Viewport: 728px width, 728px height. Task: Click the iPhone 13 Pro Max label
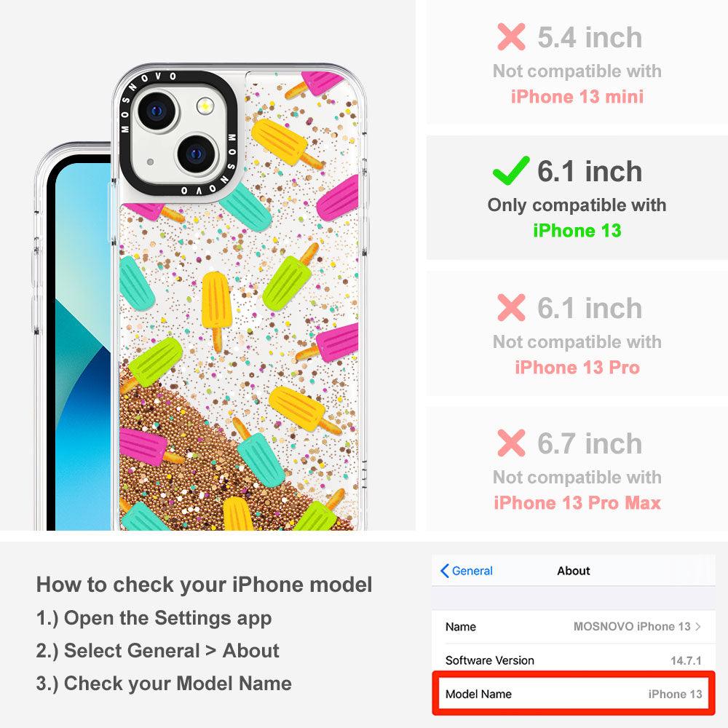tap(577, 503)
